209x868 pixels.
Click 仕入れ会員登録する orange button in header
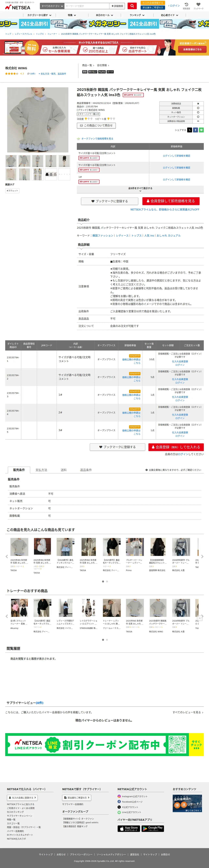153,3
